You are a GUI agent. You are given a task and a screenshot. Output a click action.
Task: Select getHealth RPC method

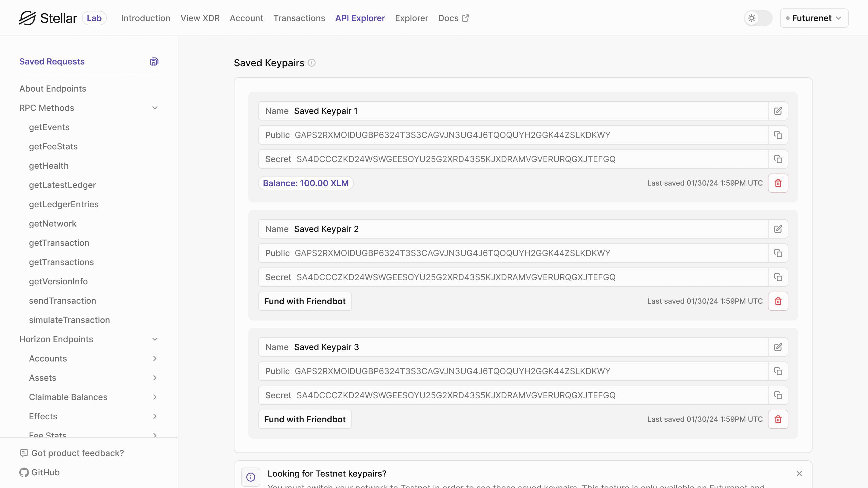pos(49,166)
